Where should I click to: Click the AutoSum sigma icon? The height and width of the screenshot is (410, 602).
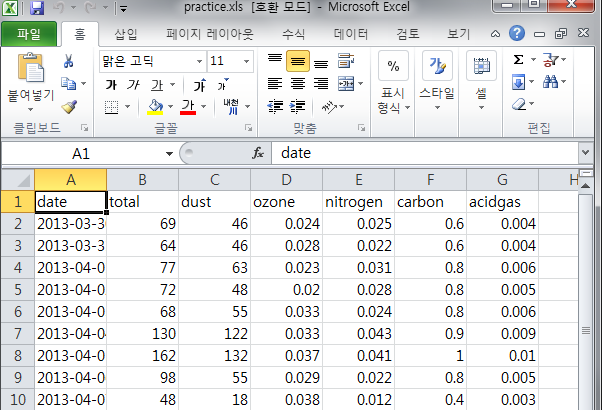click(x=519, y=60)
